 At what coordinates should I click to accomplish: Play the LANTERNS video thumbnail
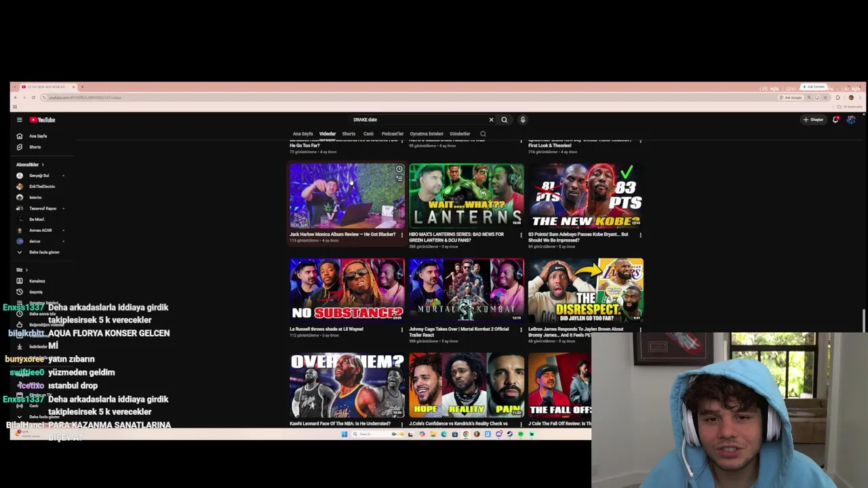click(x=467, y=196)
